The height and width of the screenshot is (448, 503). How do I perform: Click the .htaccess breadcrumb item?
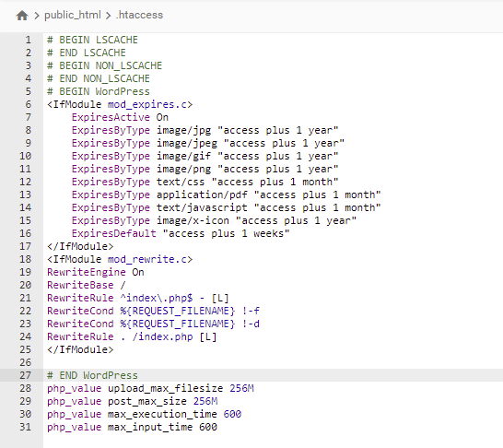point(139,15)
